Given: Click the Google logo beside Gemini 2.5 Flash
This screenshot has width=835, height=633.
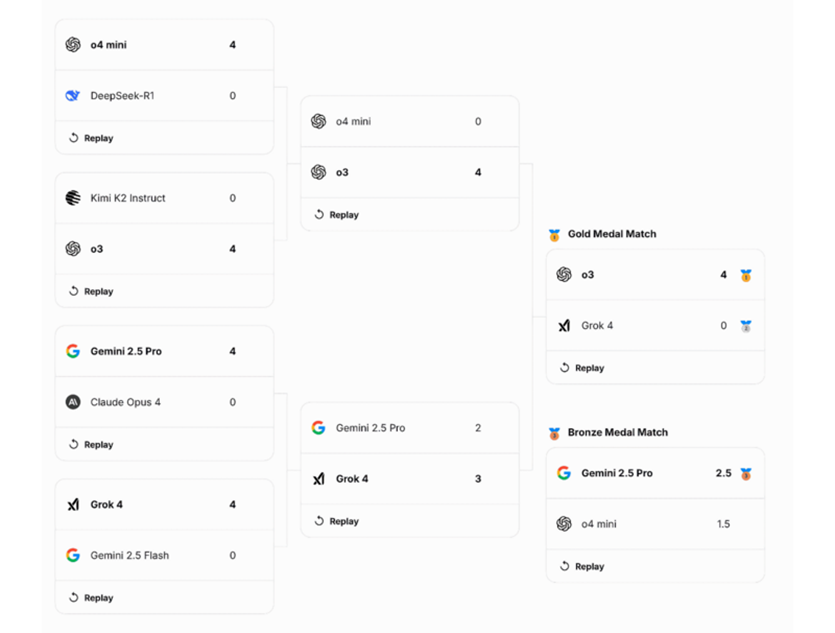Looking at the screenshot, I should tap(73, 555).
